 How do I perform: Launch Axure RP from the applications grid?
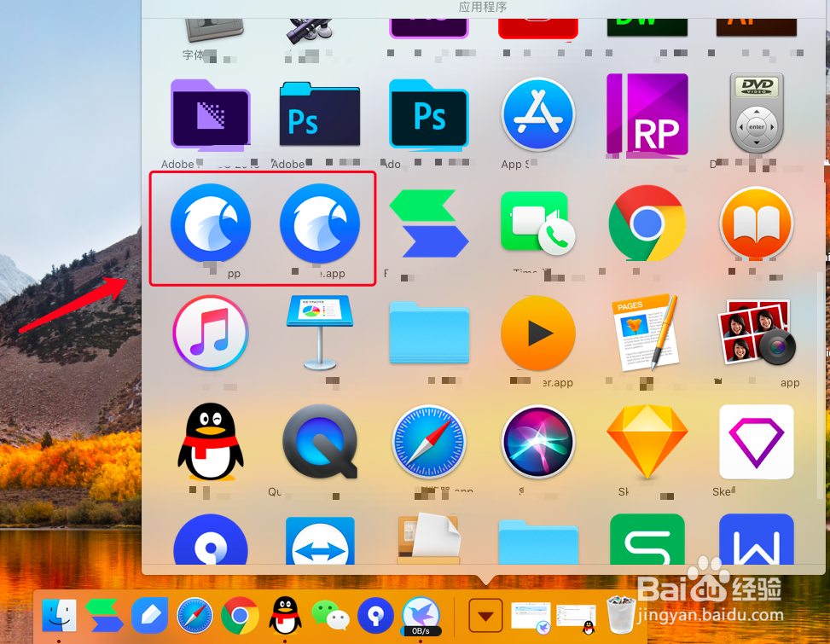[x=647, y=115]
